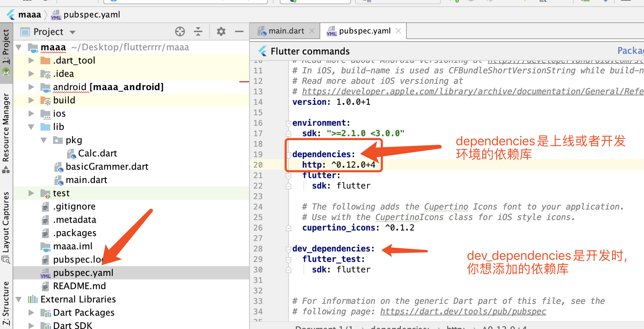Viewport: 644px width, 329px height.
Task: Close the main.dart tab
Action: 312,31
